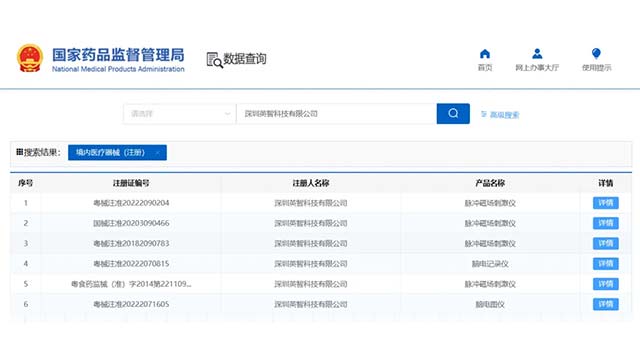The height and width of the screenshot is (360, 640).
Task: Open 详情 for row 1 脉冲磁场刺激仪
Action: point(606,203)
